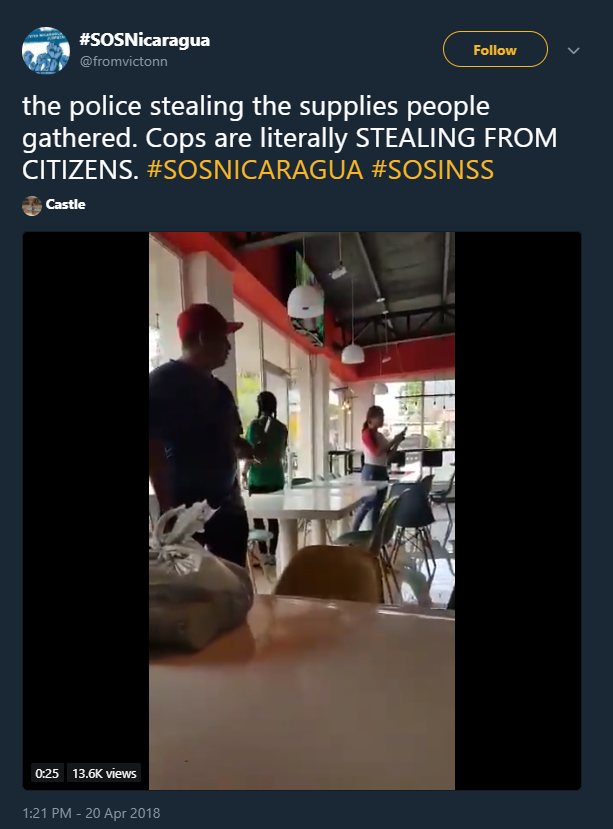Click the tweet text about police stealing supplies

(289, 137)
